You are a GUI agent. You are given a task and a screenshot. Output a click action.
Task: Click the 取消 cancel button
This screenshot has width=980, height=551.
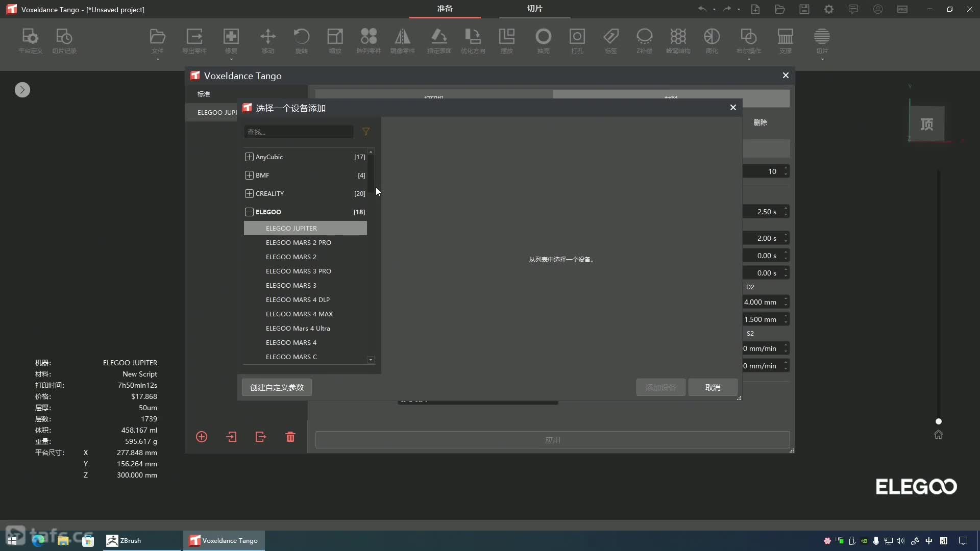tap(713, 387)
